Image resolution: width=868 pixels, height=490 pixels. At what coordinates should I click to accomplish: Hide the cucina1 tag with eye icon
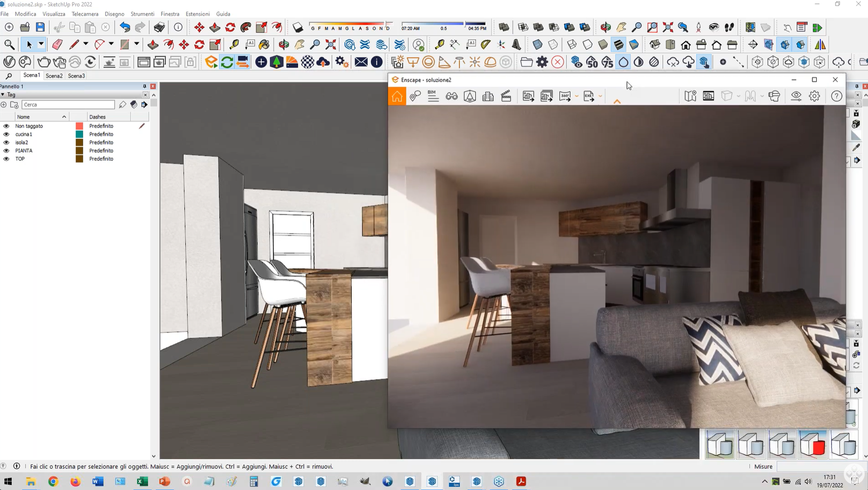[x=6, y=134]
